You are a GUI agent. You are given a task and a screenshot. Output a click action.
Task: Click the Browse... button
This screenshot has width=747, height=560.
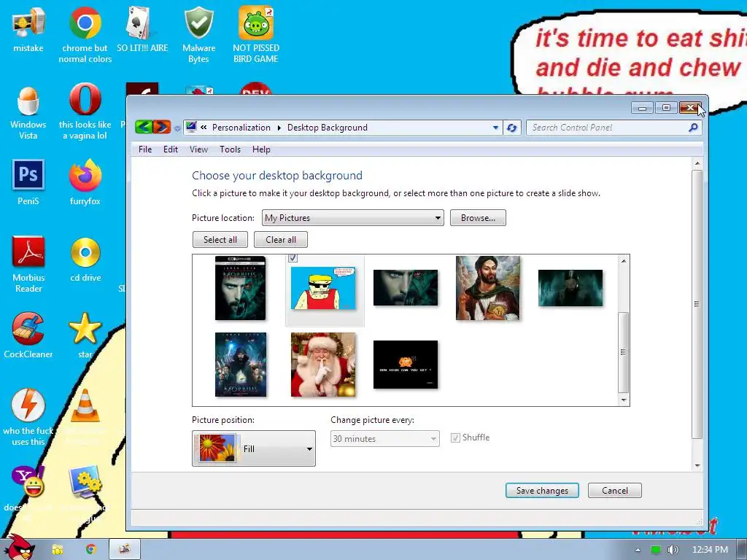478,217
